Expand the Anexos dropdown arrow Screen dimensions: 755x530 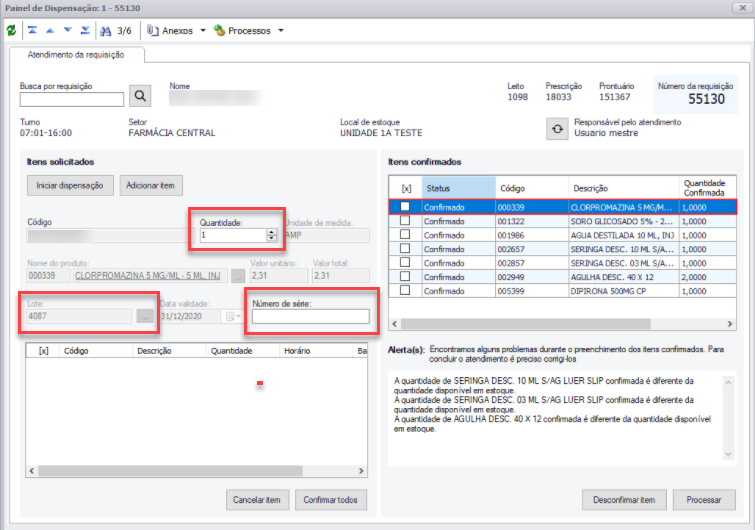(203, 31)
